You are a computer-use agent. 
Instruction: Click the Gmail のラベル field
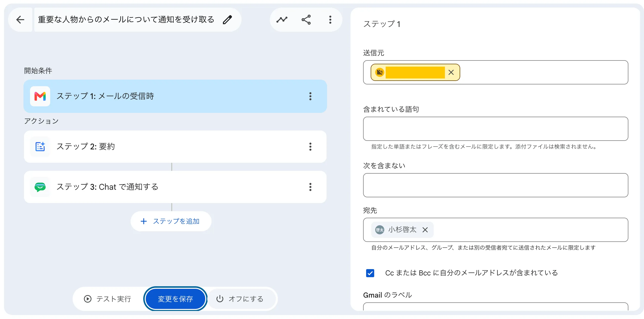click(x=496, y=306)
